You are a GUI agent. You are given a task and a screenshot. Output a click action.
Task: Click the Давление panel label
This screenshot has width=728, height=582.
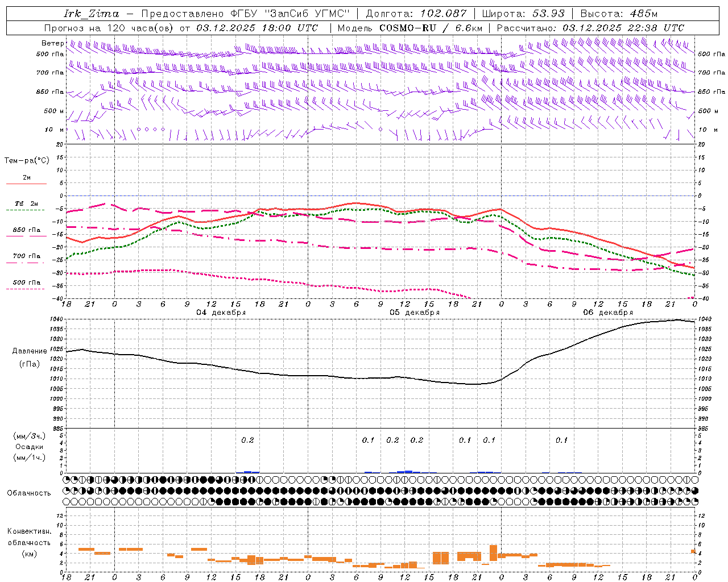tap(30, 351)
